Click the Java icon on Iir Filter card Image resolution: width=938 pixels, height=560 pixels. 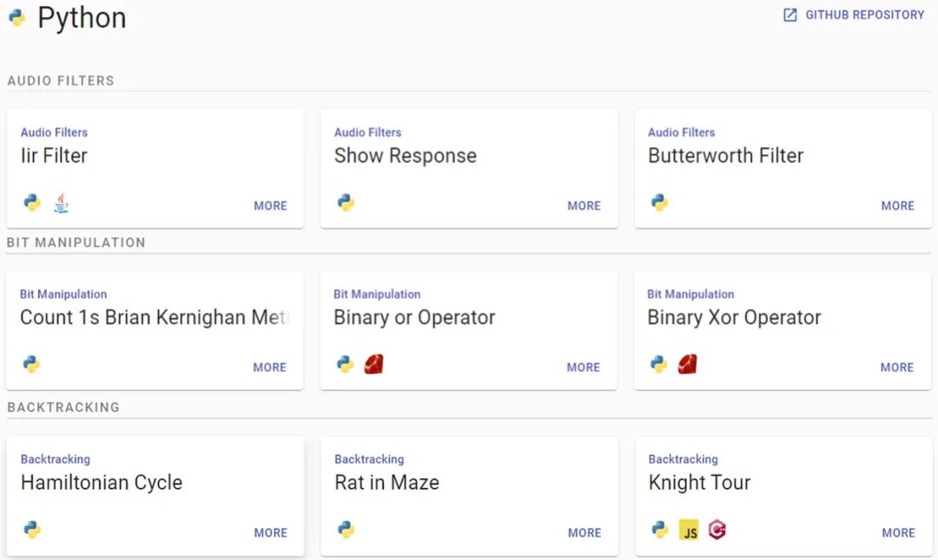[61, 203]
